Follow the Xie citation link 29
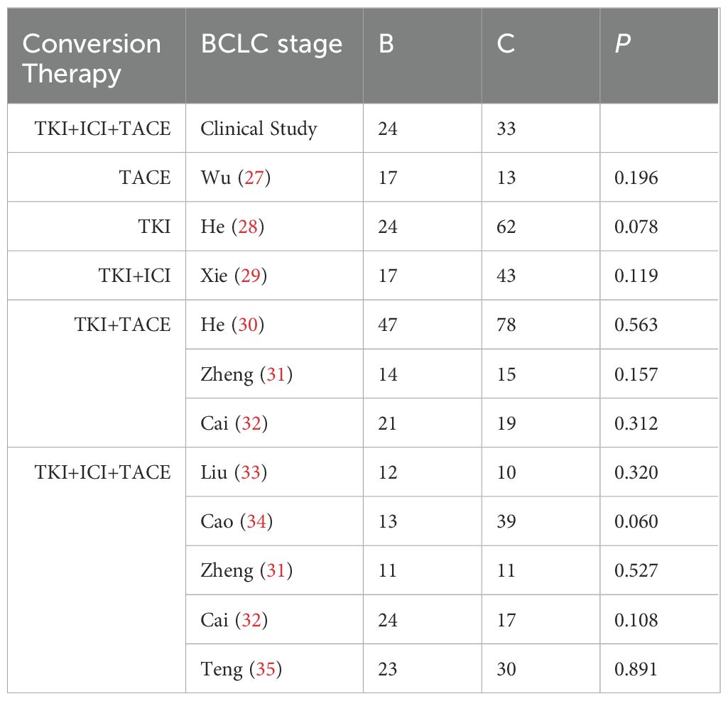This screenshot has width=728, height=701. pyautogui.click(x=250, y=276)
